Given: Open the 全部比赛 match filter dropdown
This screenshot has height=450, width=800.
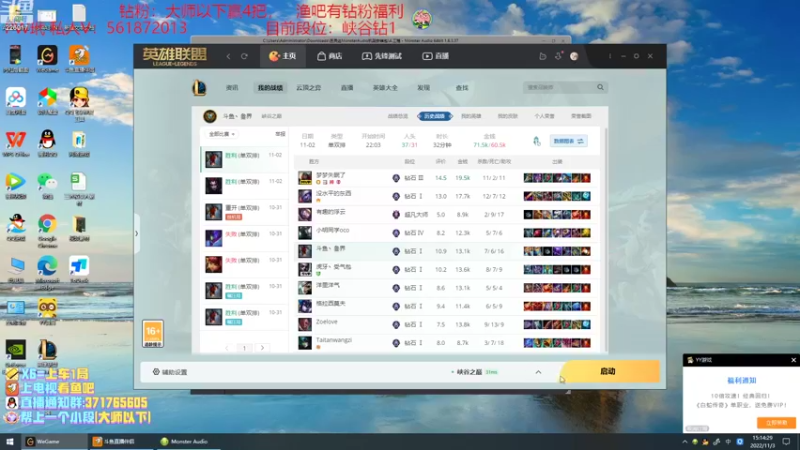Looking at the screenshot, I should click(x=222, y=134).
